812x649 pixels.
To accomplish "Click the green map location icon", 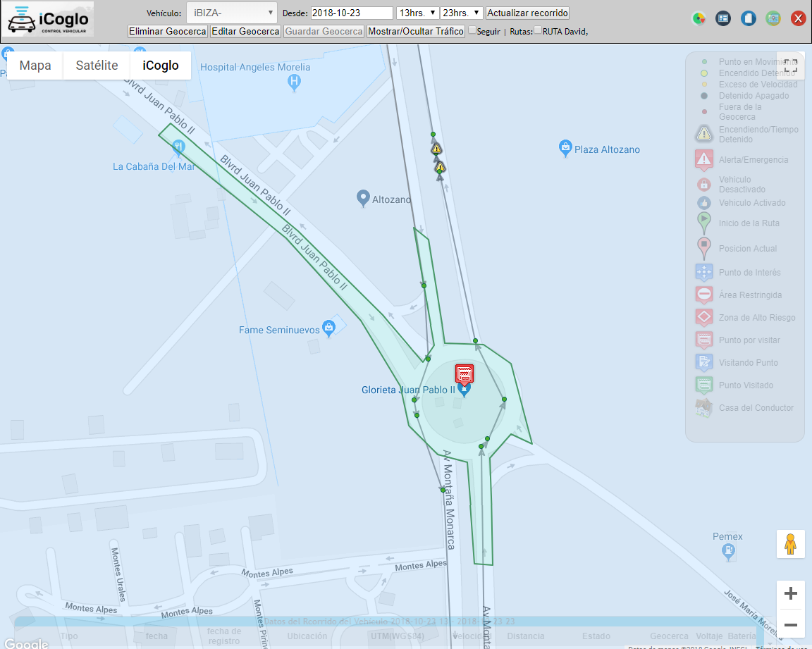I will 773,19.
